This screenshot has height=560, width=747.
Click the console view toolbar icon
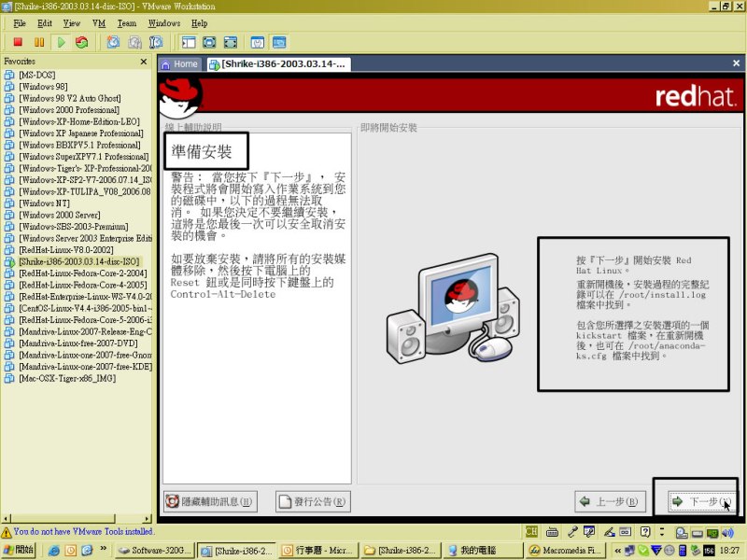tap(279, 42)
